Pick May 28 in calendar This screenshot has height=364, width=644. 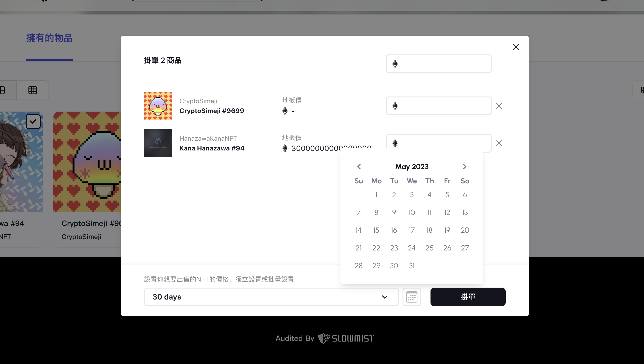pos(358,266)
